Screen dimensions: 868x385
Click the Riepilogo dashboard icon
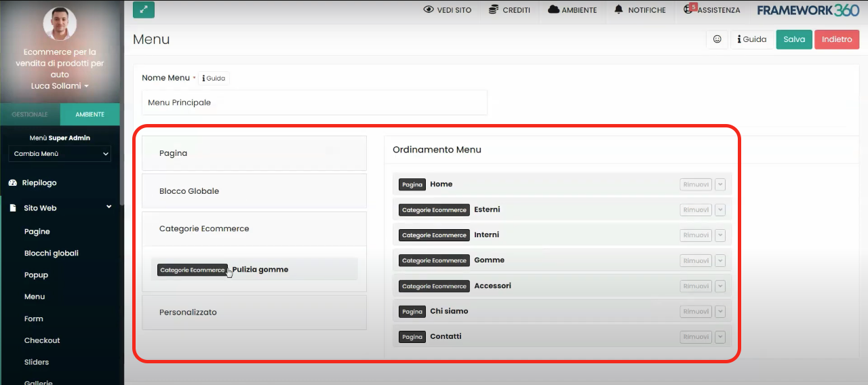pos(12,183)
